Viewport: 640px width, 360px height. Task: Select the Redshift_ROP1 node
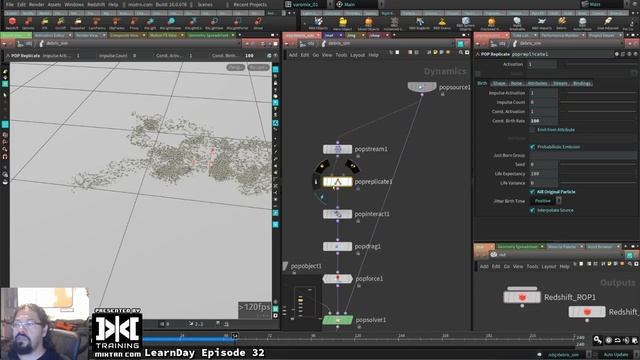(522, 297)
